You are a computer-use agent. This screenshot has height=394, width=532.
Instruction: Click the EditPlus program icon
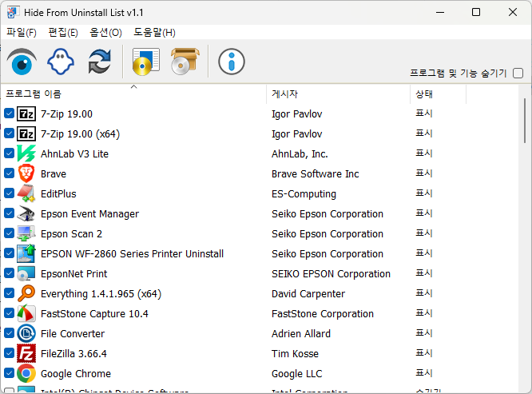tap(26, 193)
